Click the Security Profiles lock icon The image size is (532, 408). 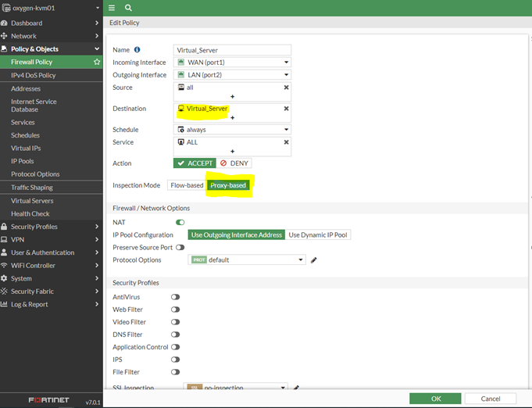tap(4, 227)
